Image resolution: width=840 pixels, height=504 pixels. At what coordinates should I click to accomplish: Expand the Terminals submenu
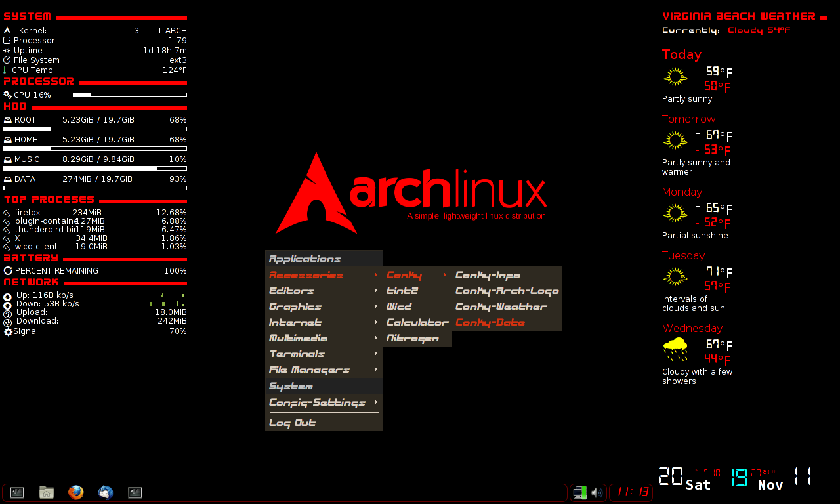point(324,354)
